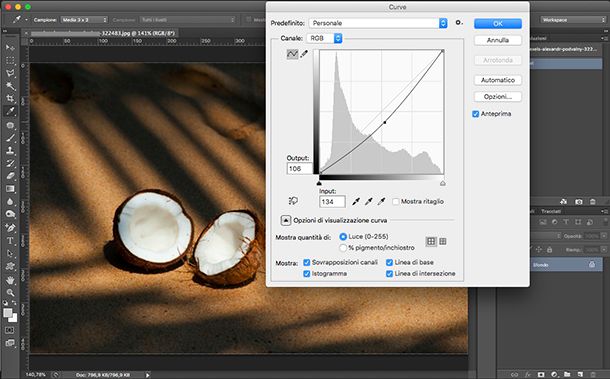Uncheck Linea di intersezione
The height and width of the screenshot is (379, 610).
(389, 274)
